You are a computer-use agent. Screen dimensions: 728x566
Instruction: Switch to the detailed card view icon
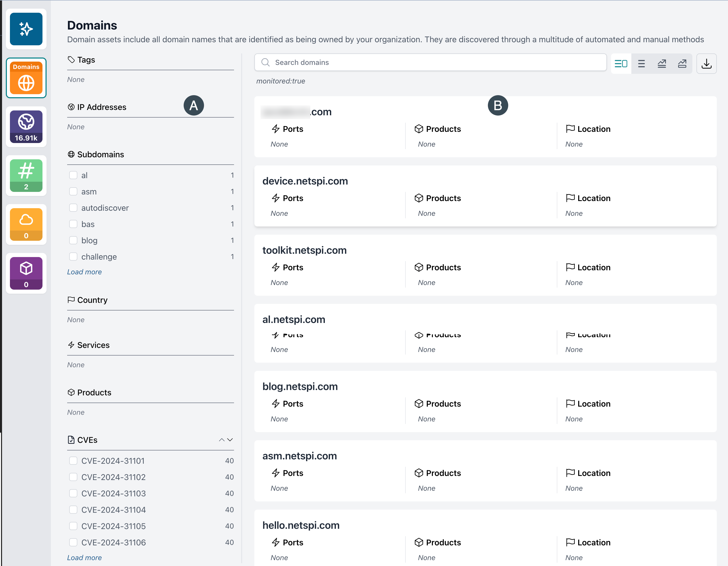click(x=621, y=63)
